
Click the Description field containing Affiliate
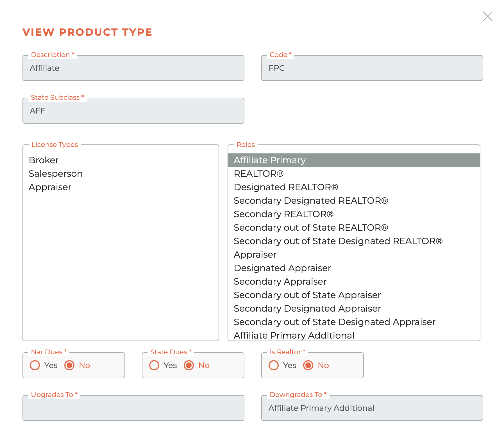pyautogui.click(x=133, y=68)
